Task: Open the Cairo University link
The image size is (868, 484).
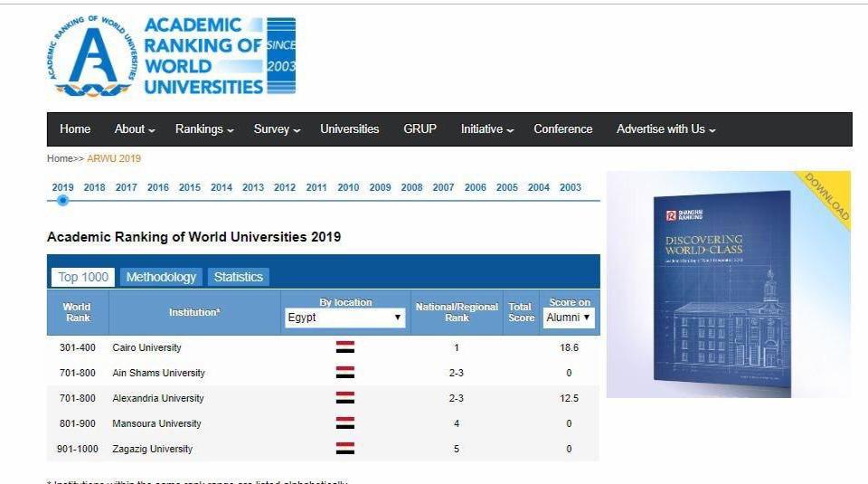Action: tap(146, 347)
